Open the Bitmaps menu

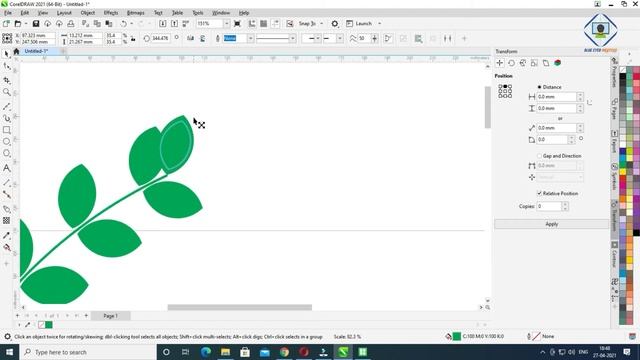point(136,13)
